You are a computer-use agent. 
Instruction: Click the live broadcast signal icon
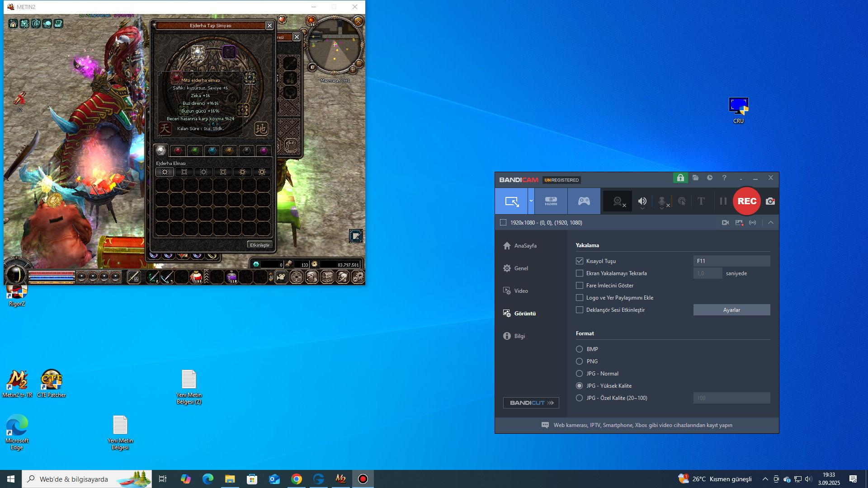coord(752,223)
